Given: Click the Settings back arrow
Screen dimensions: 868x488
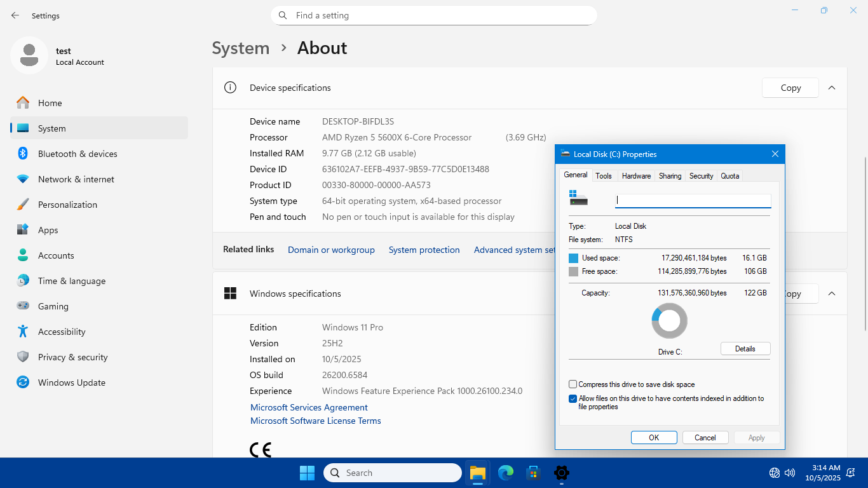Looking at the screenshot, I should pyautogui.click(x=15, y=15).
